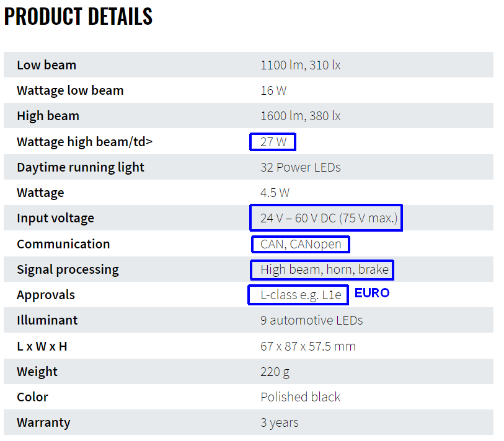Select the CAN, CANopen communication value
Screen dimensions: 504x441
(301, 244)
